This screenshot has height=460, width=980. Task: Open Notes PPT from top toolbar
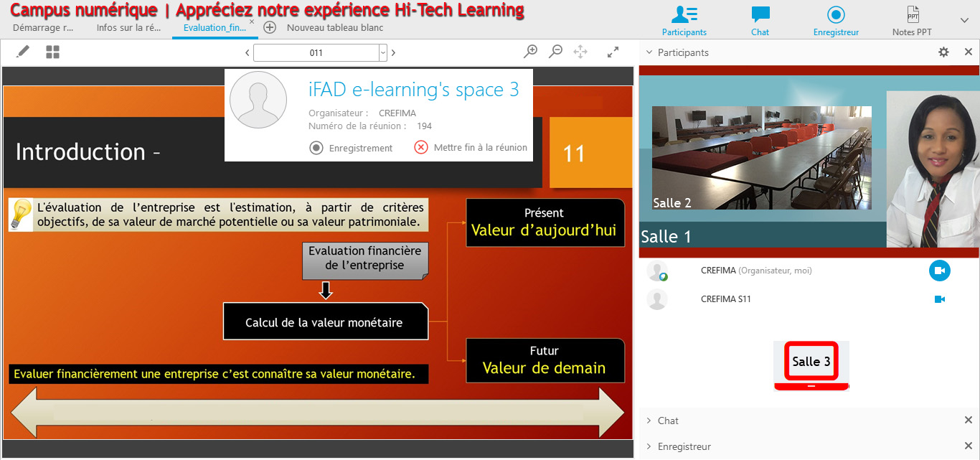click(913, 20)
